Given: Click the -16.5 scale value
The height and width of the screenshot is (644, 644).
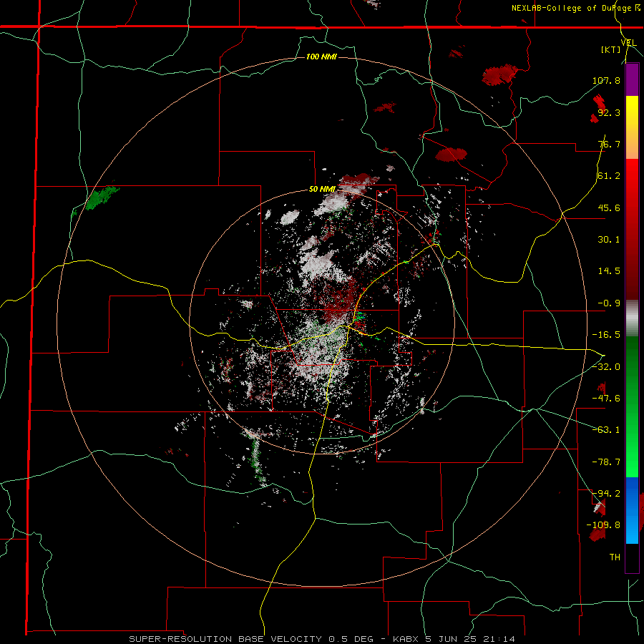Looking at the screenshot, I should (606, 335).
